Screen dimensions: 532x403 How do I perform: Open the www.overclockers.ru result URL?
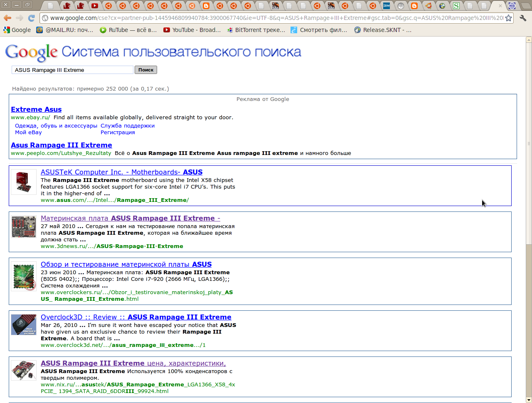(x=137, y=296)
